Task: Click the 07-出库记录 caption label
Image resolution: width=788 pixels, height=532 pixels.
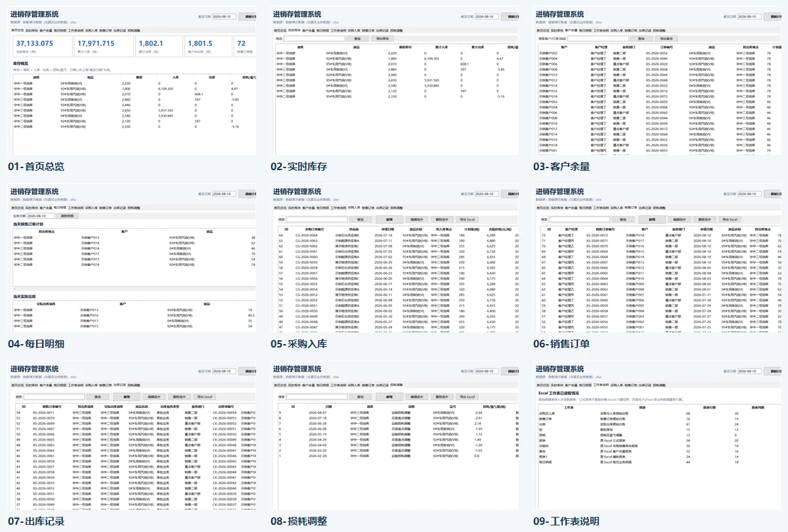Action: 36,521
